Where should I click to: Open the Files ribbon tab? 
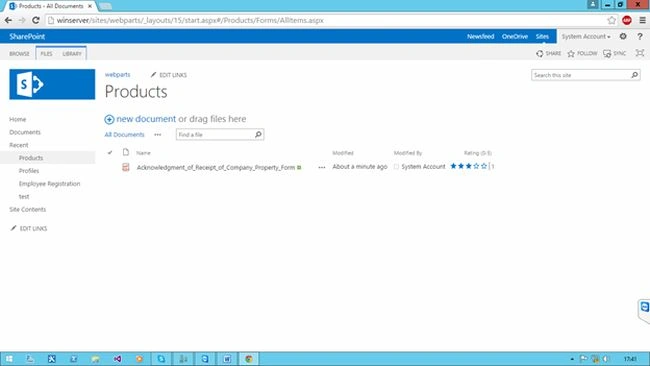pos(46,54)
